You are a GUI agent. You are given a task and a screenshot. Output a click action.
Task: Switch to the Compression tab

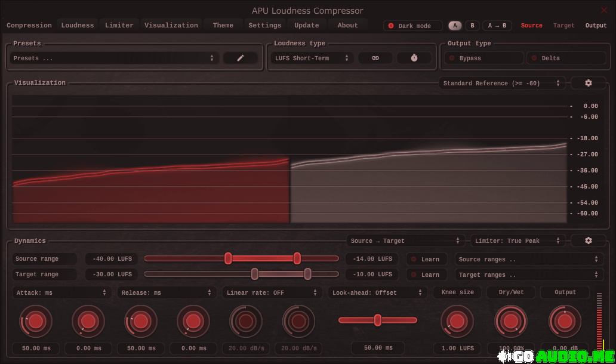pyautogui.click(x=29, y=25)
